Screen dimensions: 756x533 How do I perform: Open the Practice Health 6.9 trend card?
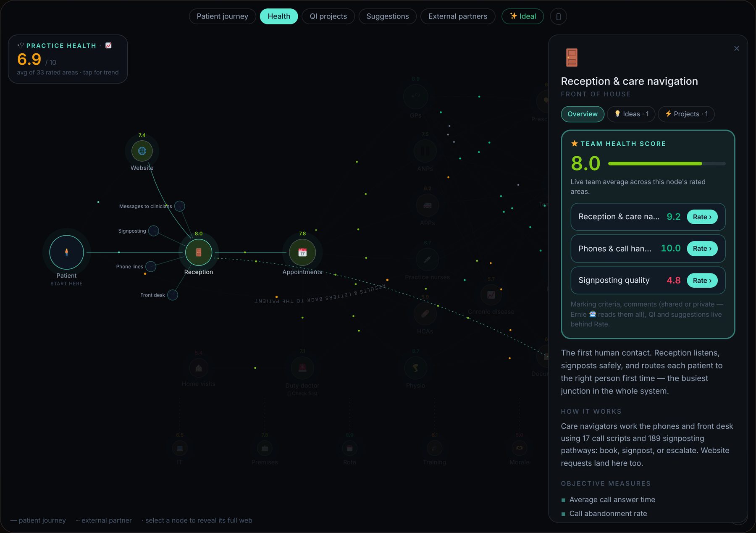point(68,59)
